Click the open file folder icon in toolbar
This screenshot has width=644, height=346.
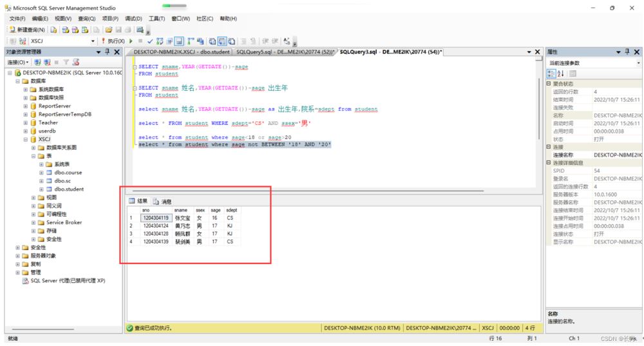(x=109, y=30)
